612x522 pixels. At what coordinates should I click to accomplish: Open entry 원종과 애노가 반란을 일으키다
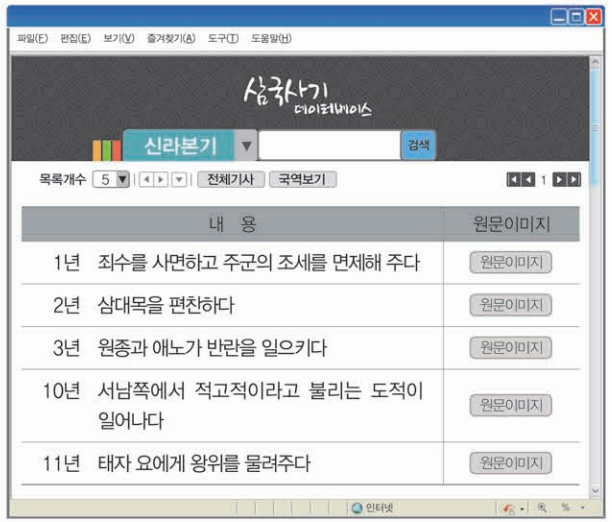212,347
